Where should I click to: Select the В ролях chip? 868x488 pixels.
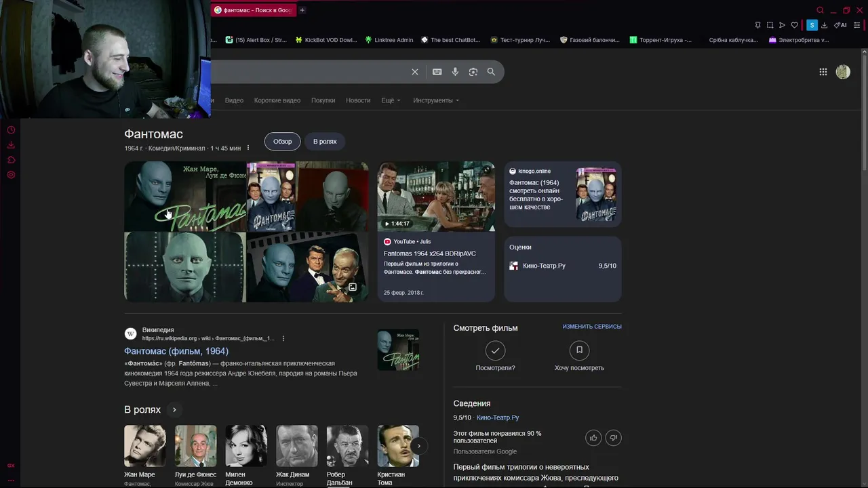pos(325,142)
